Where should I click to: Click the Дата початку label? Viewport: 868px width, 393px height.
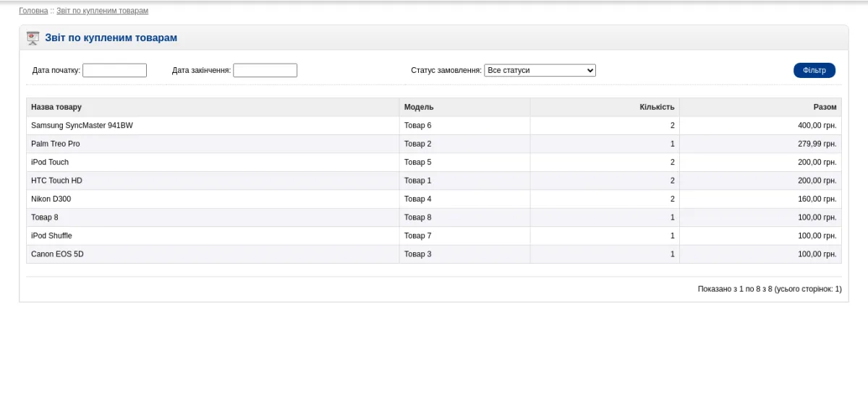56,70
